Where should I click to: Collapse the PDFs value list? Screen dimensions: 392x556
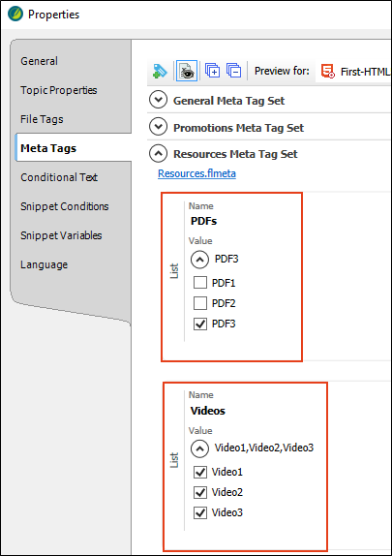(200, 260)
